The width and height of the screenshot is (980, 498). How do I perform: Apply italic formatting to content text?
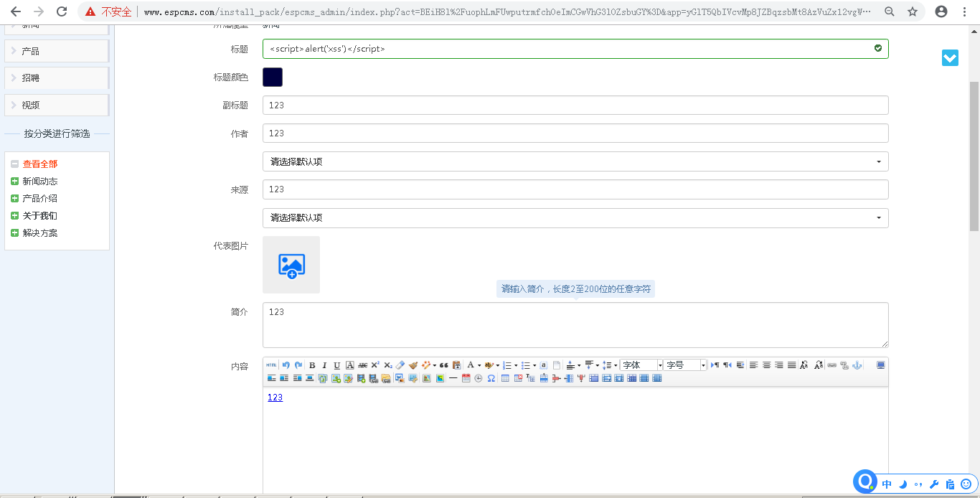(324, 365)
